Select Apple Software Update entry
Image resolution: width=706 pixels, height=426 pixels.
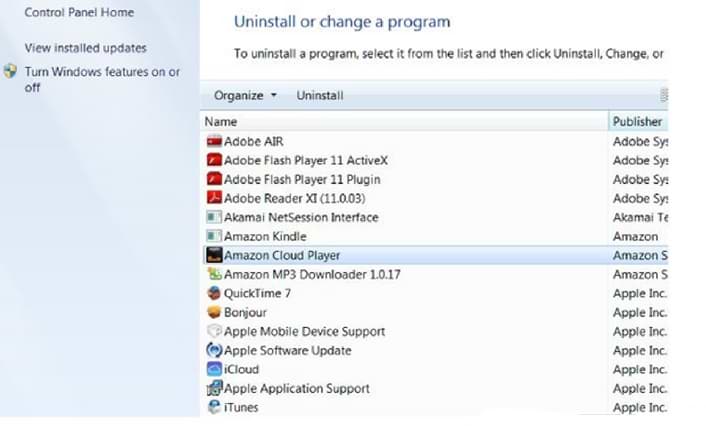[x=288, y=350]
